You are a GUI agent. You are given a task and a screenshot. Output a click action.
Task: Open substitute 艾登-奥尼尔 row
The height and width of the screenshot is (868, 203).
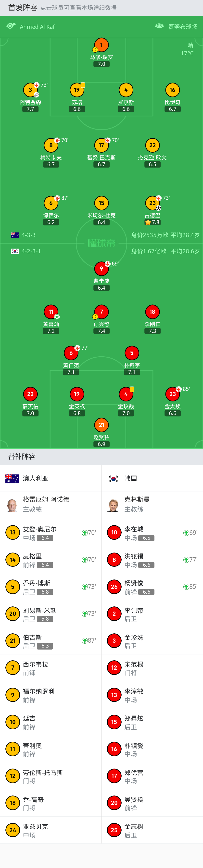click(51, 533)
